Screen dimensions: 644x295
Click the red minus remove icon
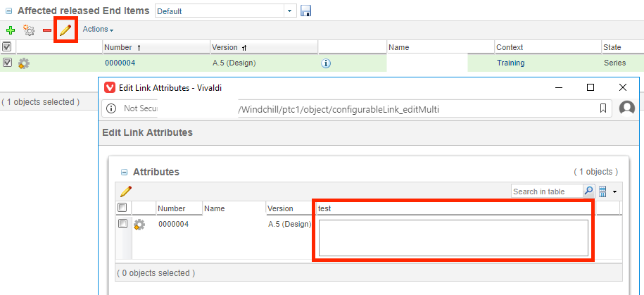[47, 30]
